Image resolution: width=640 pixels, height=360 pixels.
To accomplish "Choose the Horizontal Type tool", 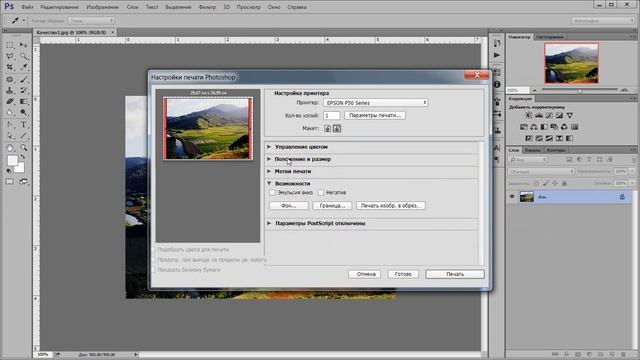I will pos(24,124).
